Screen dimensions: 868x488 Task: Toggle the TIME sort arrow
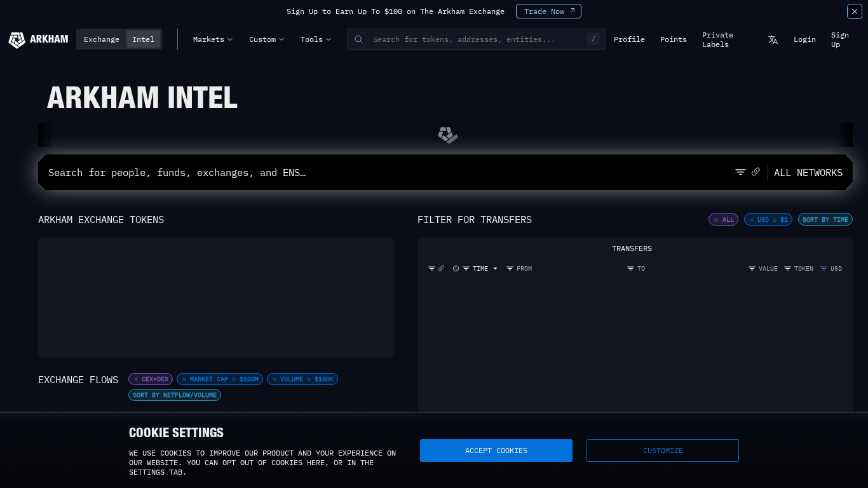[x=496, y=269]
